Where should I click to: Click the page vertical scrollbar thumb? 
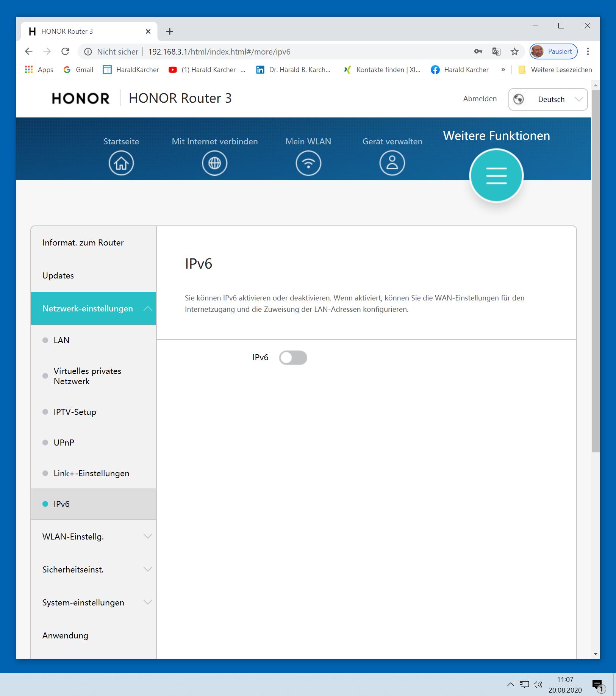point(596,271)
